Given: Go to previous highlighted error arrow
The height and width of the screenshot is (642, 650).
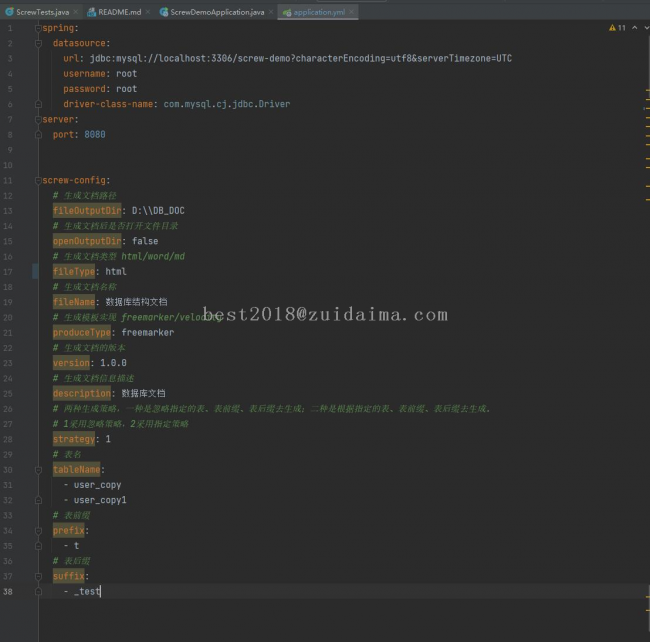Looking at the screenshot, I should coord(633,28).
